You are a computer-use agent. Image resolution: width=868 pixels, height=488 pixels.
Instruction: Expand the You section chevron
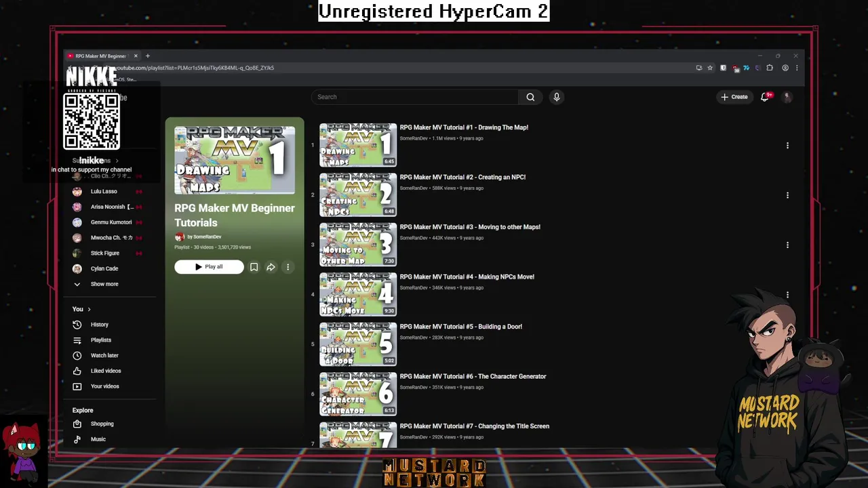coord(89,310)
